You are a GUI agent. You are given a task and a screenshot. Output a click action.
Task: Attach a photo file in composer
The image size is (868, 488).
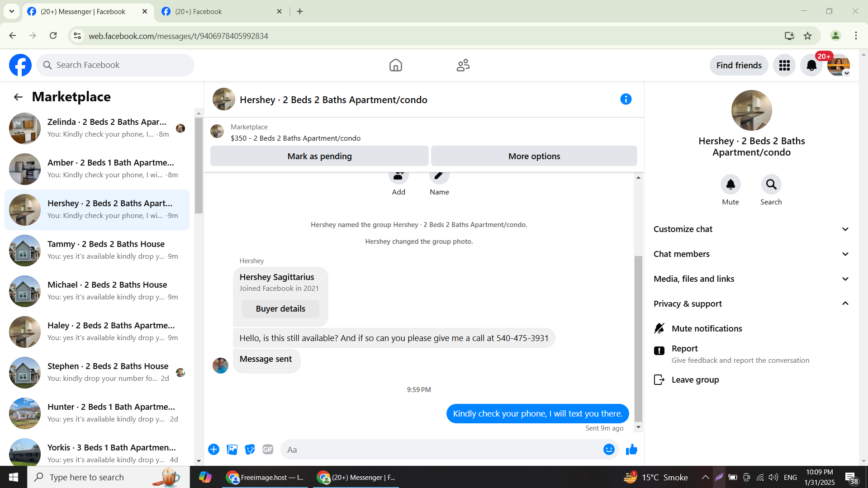232,449
